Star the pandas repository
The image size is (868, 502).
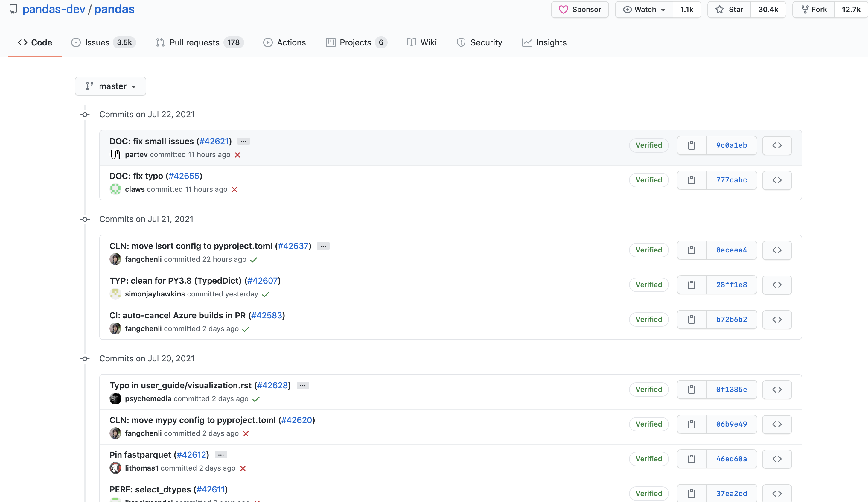(729, 10)
